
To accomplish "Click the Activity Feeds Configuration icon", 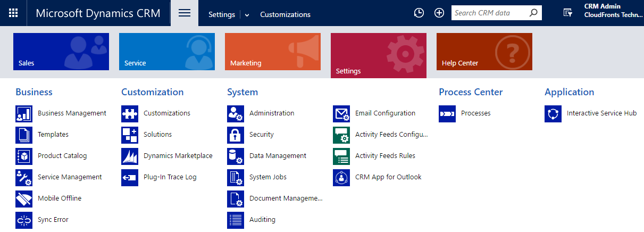I will 341,135.
